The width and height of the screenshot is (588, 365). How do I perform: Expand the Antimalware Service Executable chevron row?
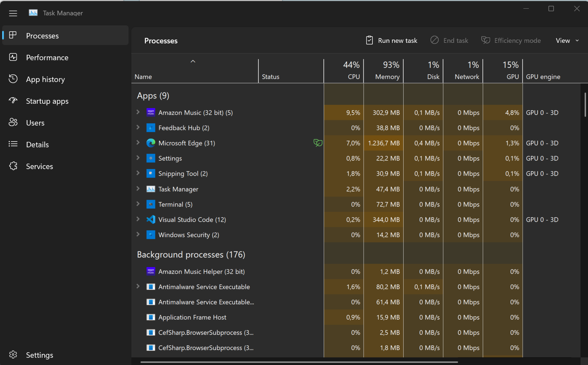tap(138, 286)
